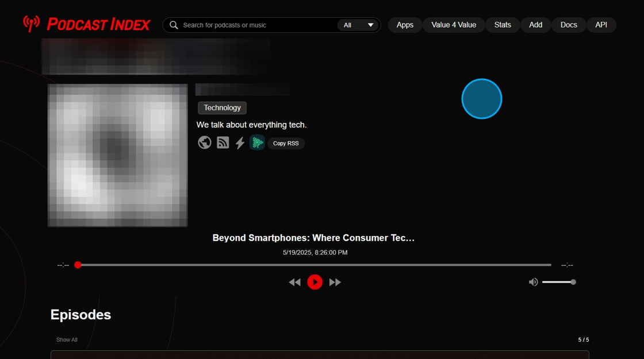Click the episode progress seek bar
The height and width of the screenshot is (359, 644).
pyautogui.click(x=315, y=265)
